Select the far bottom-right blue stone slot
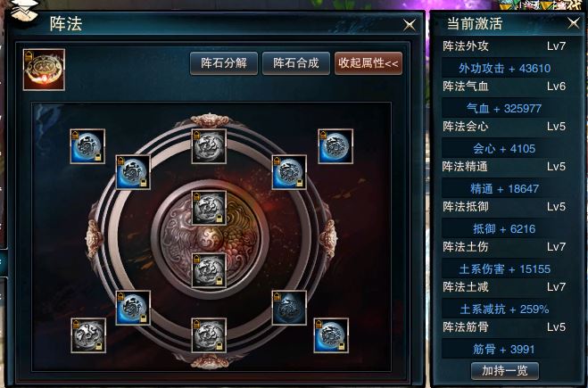Screen dimensions: 588x388 coord(331,335)
